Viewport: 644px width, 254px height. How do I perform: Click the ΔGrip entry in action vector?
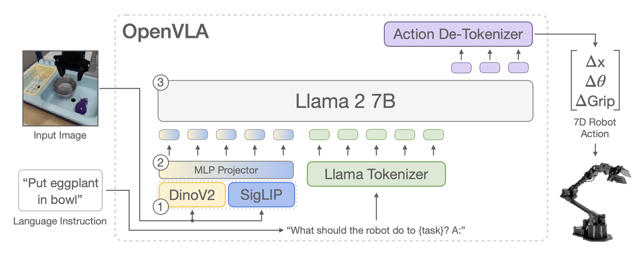click(595, 101)
